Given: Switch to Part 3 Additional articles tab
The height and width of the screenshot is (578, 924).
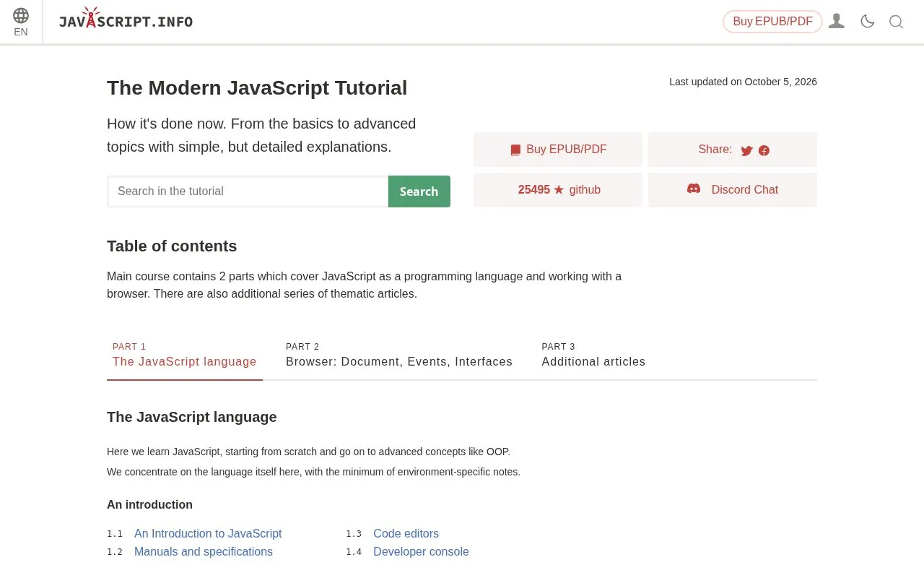Looking at the screenshot, I should [x=593, y=355].
